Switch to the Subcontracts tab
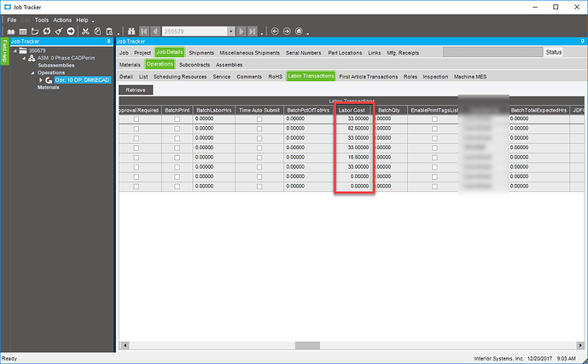 coord(195,65)
